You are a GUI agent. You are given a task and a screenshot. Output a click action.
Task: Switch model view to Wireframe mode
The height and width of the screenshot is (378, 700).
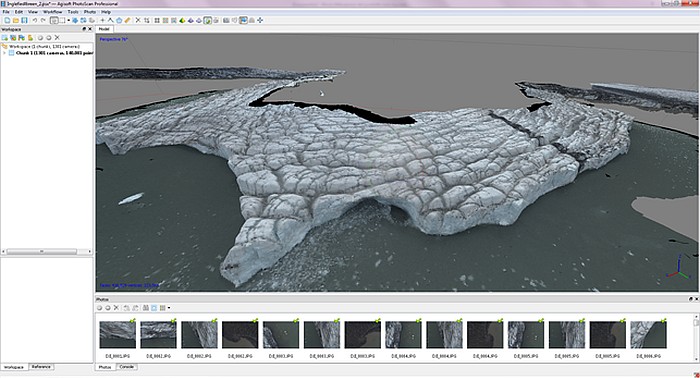coord(199,20)
